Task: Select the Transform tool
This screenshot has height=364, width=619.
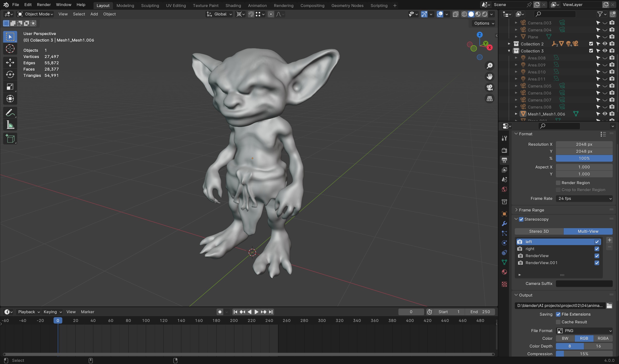Action: pos(10,99)
